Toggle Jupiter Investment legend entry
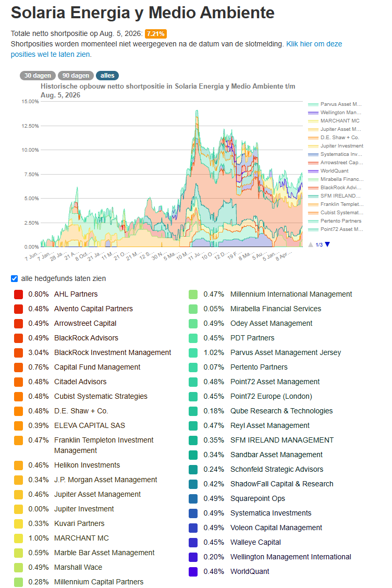The image size is (392, 588). click(335, 146)
